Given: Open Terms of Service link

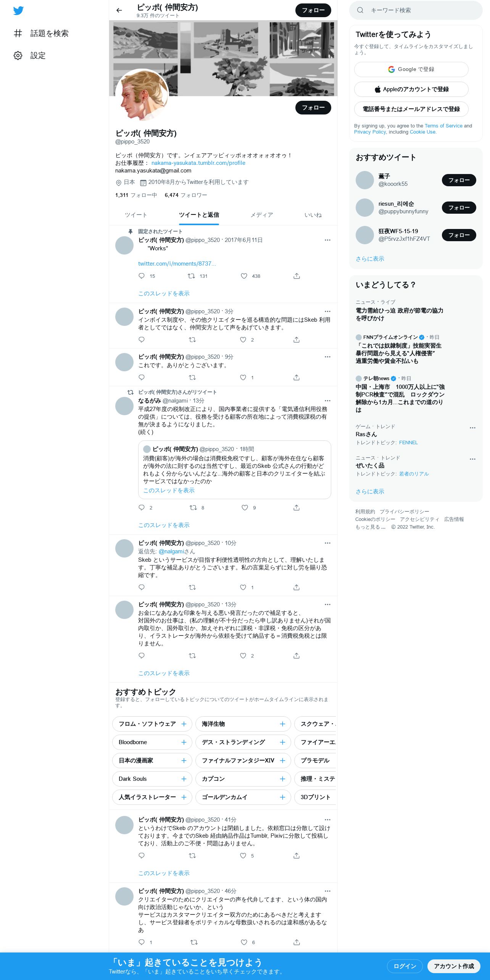Looking at the screenshot, I should [443, 126].
